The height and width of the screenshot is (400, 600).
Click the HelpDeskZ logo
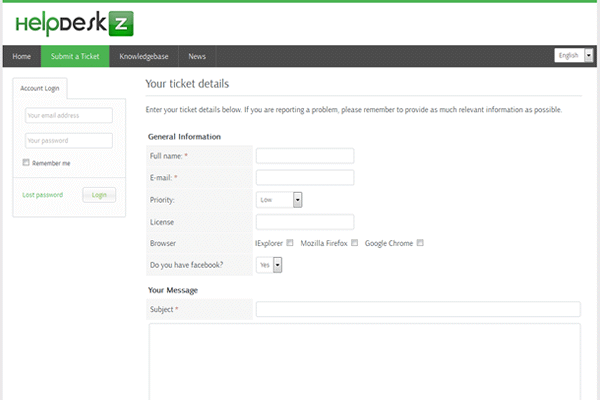point(74,24)
